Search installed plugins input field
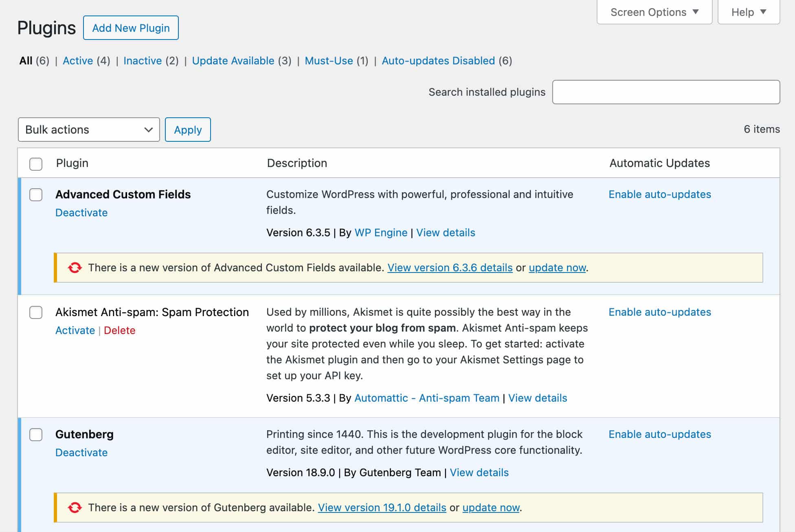Screen dimensions: 795x532 click(x=666, y=92)
